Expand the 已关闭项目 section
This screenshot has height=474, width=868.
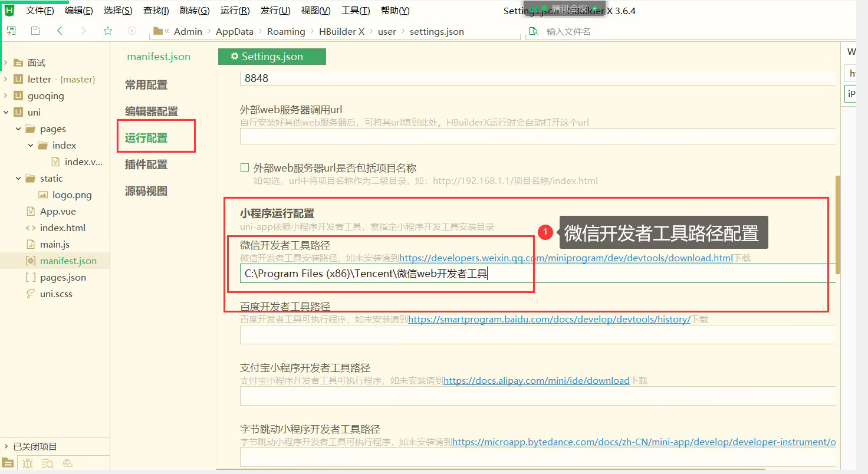point(6,446)
